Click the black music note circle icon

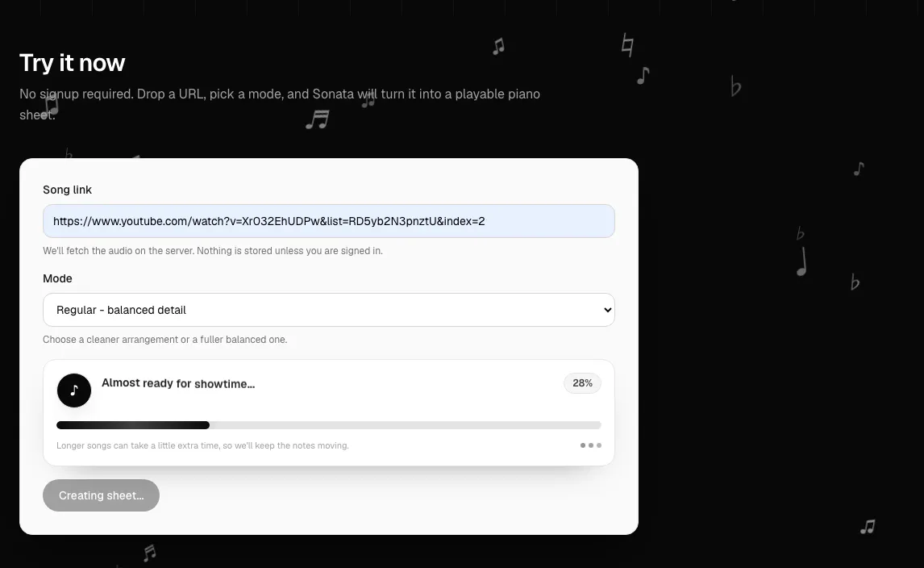(x=74, y=390)
